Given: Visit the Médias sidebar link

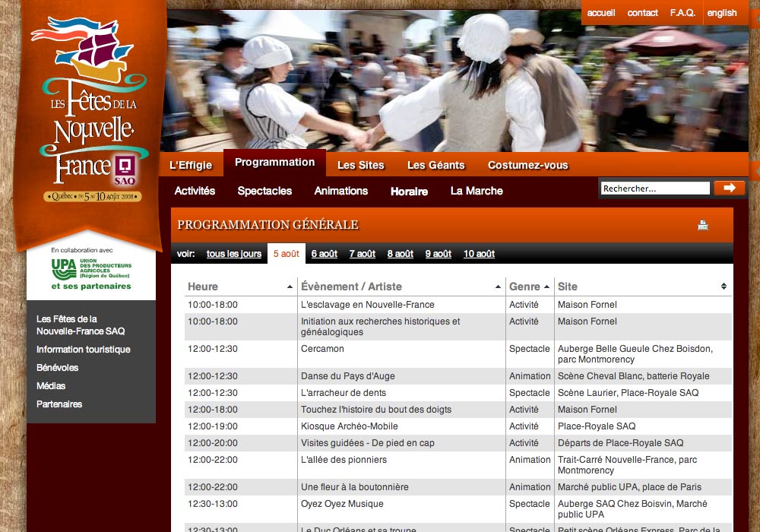Looking at the screenshot, I should pos(51,386).
